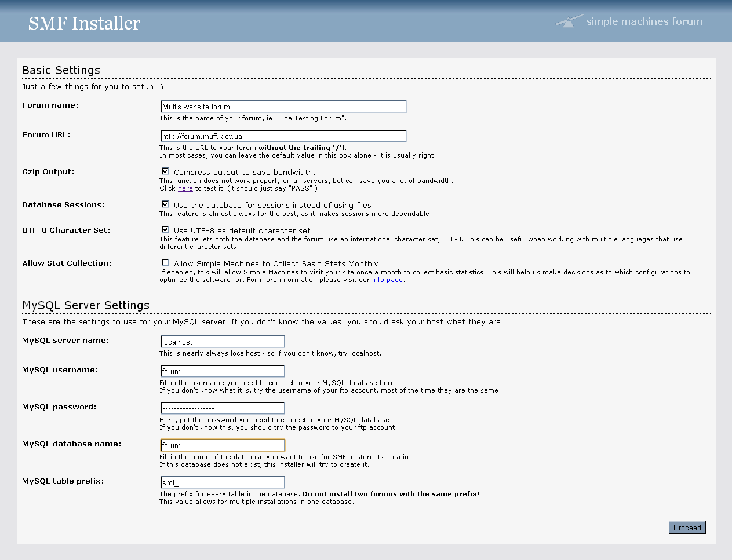Toggle the UTF-8 default character set checkbox
The height and width of the screenshot is (560, 732).
click(165, 229)
